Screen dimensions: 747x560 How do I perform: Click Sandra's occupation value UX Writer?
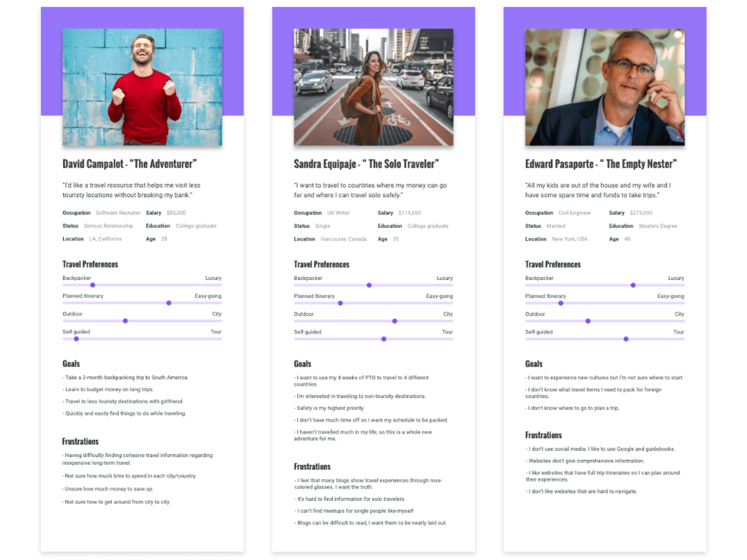point(339,213)
